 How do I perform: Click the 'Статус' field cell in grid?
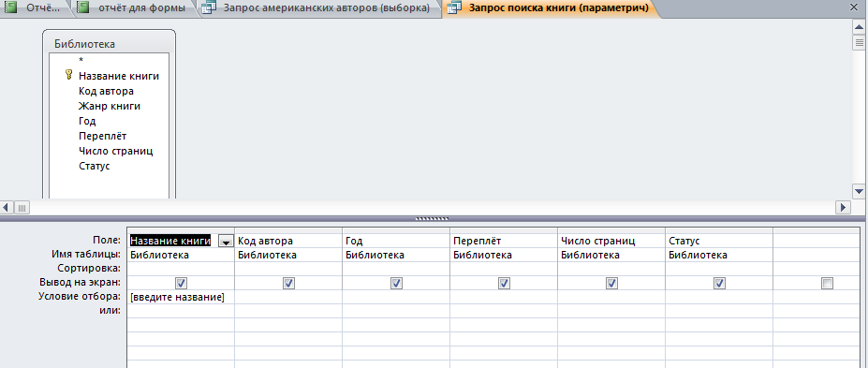point(719,242)
